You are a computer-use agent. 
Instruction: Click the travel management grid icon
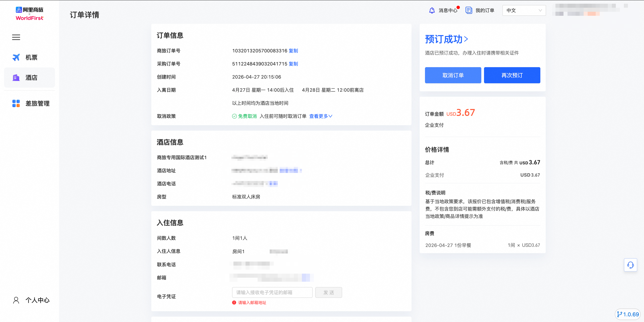[x=16, y=103]
